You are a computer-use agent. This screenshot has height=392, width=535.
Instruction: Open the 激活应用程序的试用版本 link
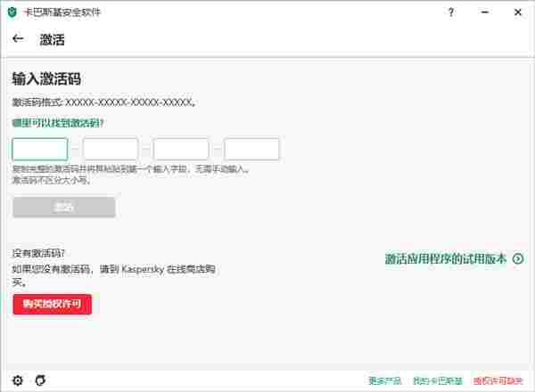[x=446, y=259]
